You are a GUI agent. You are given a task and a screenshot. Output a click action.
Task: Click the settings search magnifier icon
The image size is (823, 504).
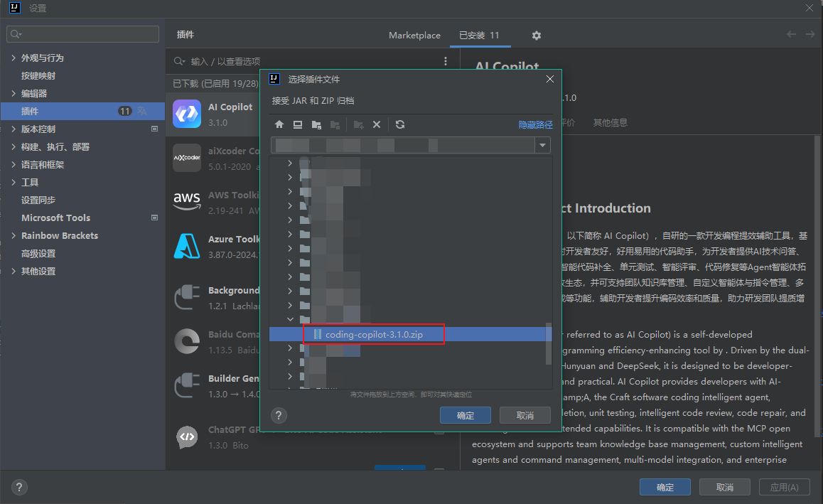coord(16,34)
